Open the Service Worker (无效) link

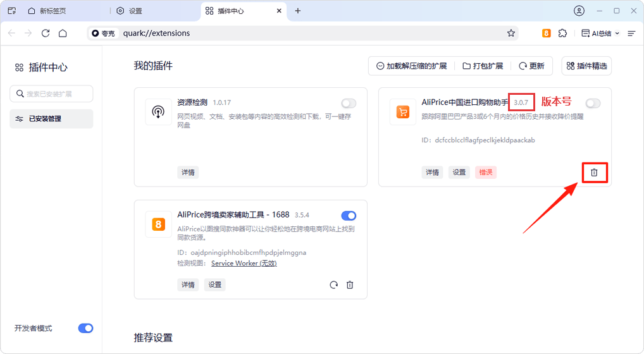(x=244, y=264)
